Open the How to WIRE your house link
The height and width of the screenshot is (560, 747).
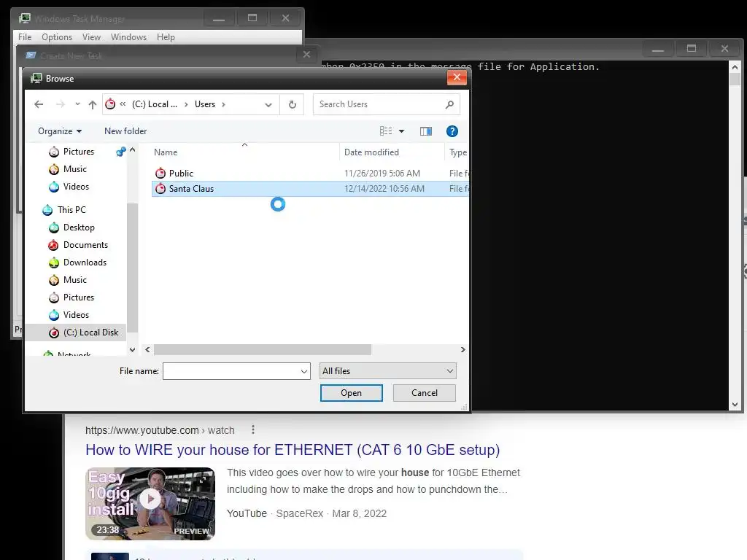[293, 450]
